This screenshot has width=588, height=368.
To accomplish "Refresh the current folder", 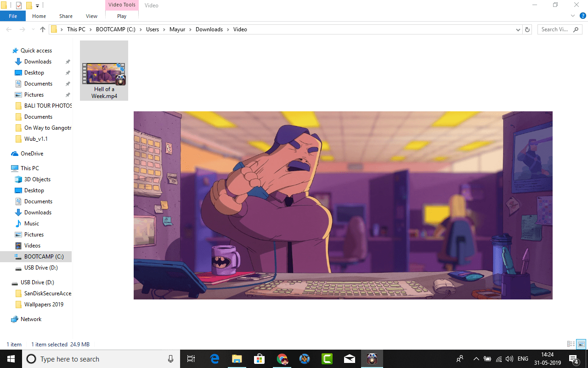I will (x=527, y=29).
